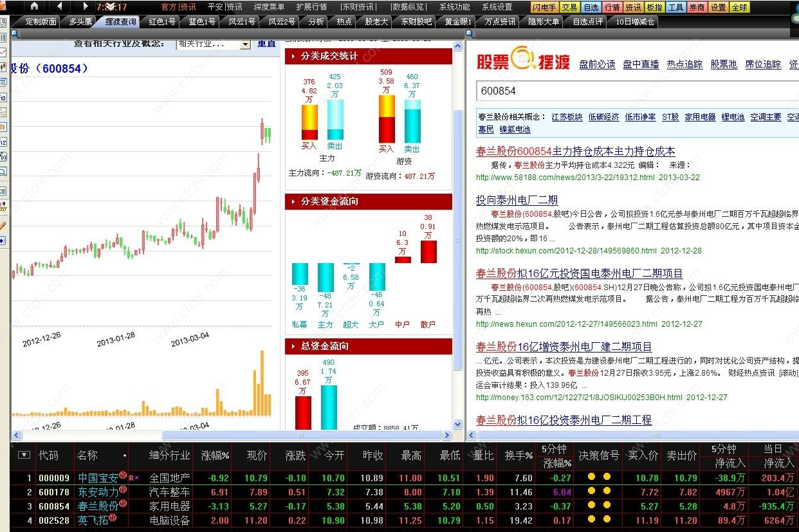Click the magnifier icon above the 股票摆渡 panel
This screenshot has width=799, height=532.
(x=470, y=33)
